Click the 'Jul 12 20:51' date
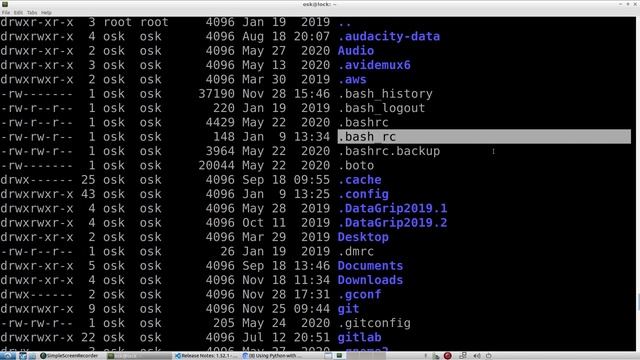The image size is (640, 360). 286,338
